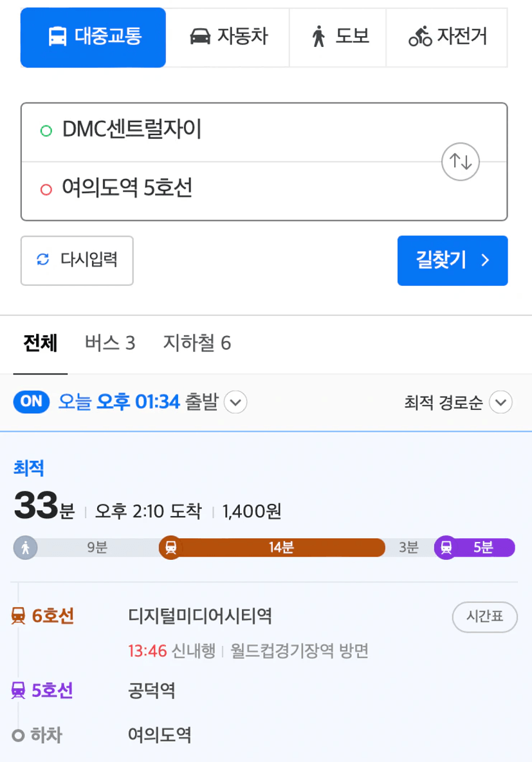Click the walking icon on the route bar
Viewport: 532px width, 762px height.
click(x=25, y=548)
